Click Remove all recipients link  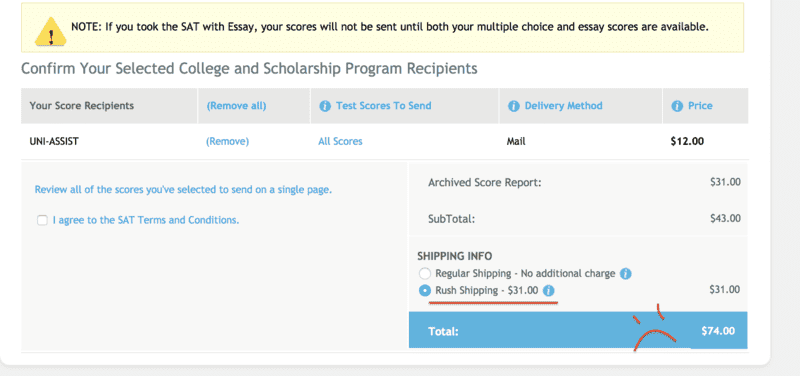236,106
